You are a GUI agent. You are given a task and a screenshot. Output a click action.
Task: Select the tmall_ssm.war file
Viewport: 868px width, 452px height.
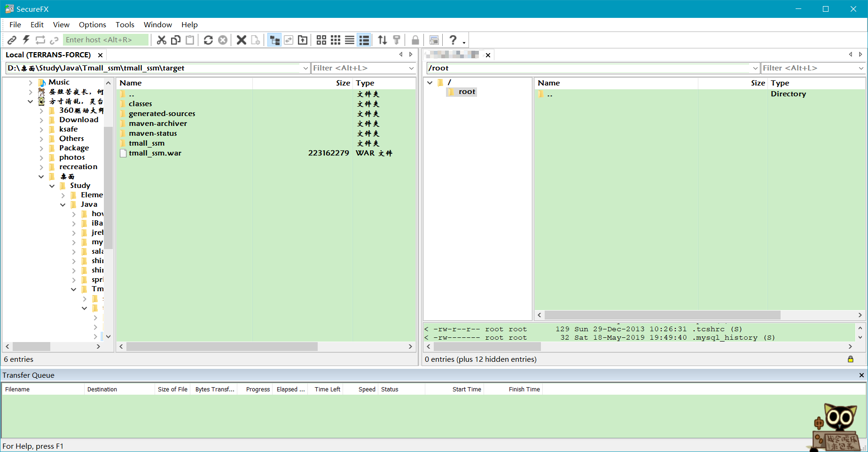(x=155, y=153)
